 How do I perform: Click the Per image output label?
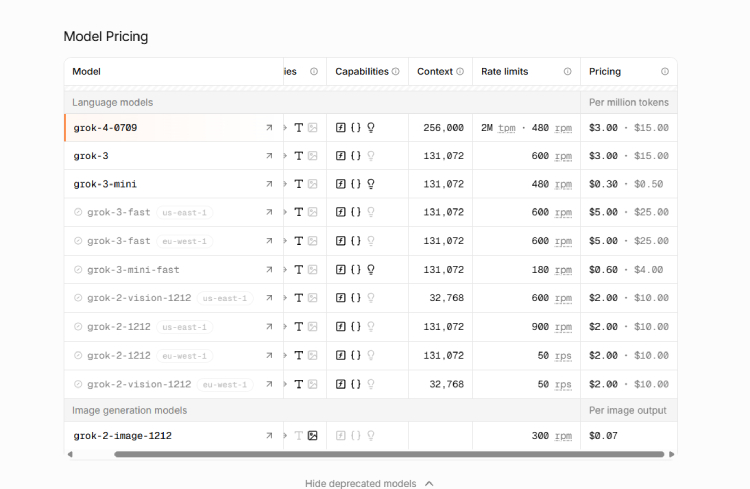pyautogui.click(x=628, y=411)
